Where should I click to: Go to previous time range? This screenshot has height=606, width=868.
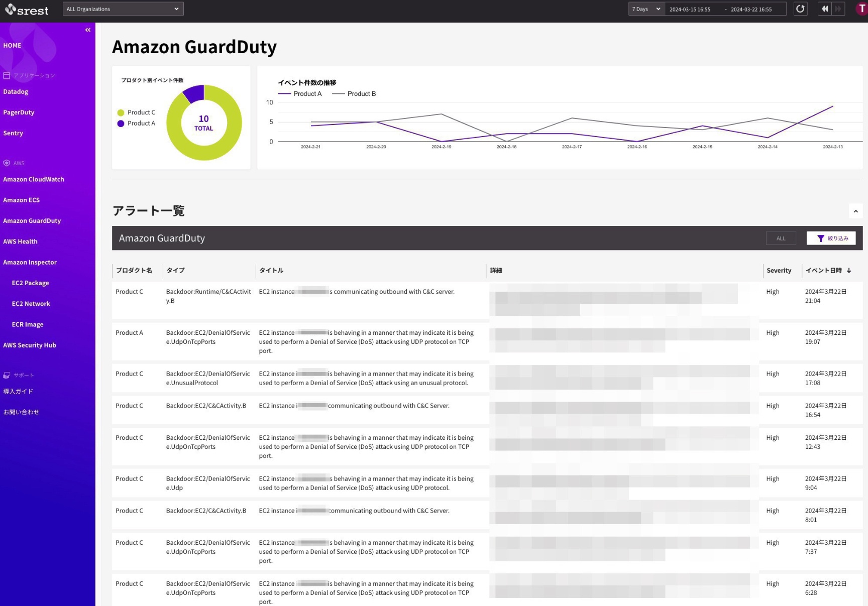coord(824,9)
